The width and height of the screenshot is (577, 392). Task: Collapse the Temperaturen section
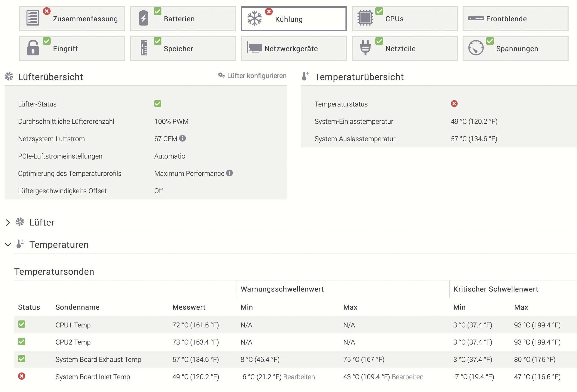coord(8,245)
